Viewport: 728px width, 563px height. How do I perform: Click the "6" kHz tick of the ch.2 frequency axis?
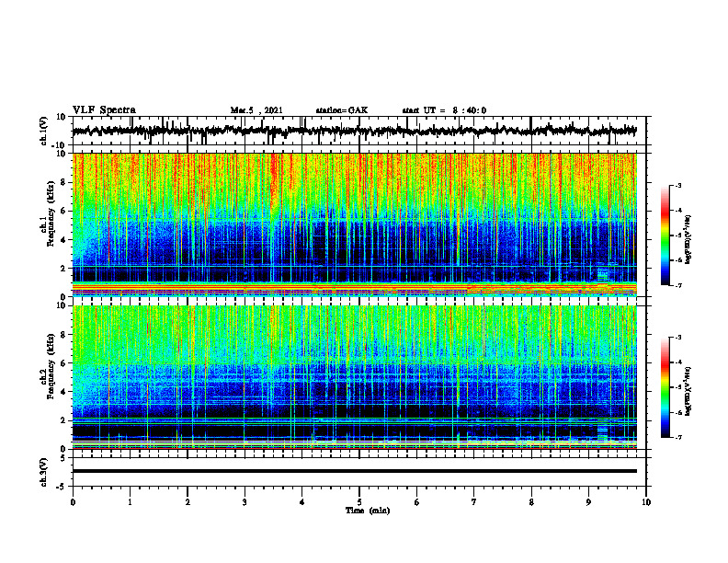[64, 363]
